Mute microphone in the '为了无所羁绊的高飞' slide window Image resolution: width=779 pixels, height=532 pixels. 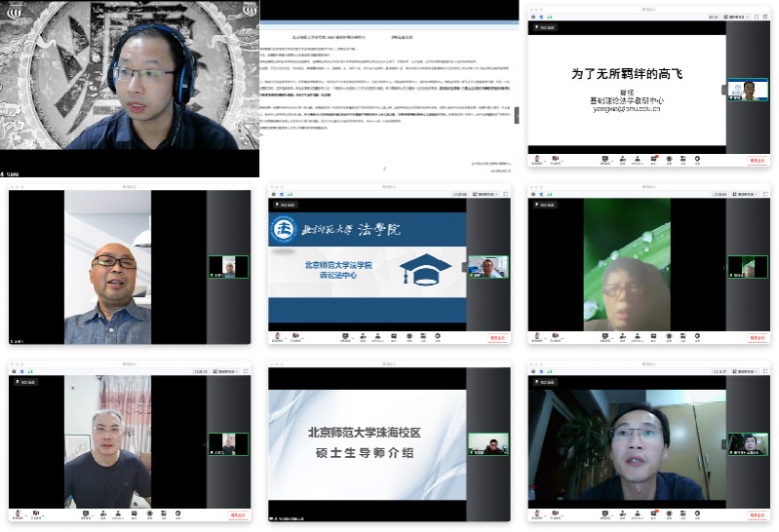(x=534, y=159)
